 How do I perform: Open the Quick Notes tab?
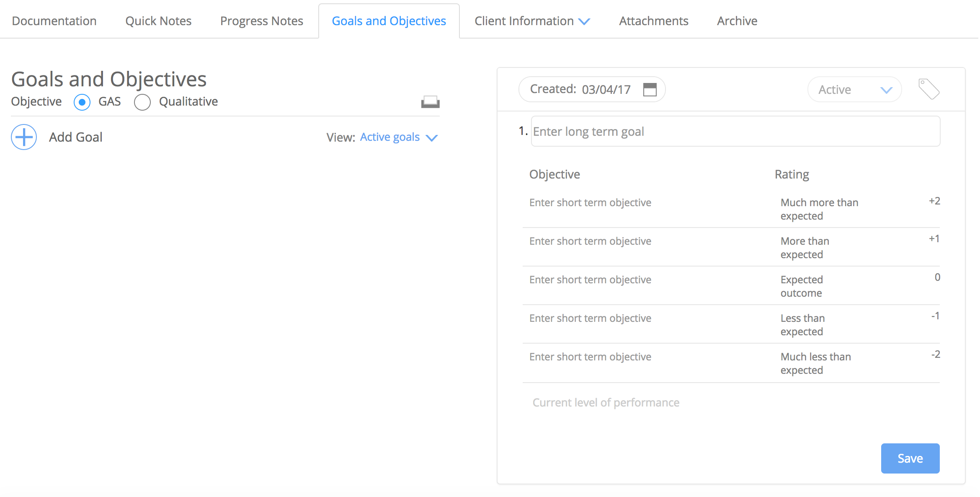point(158,21)
